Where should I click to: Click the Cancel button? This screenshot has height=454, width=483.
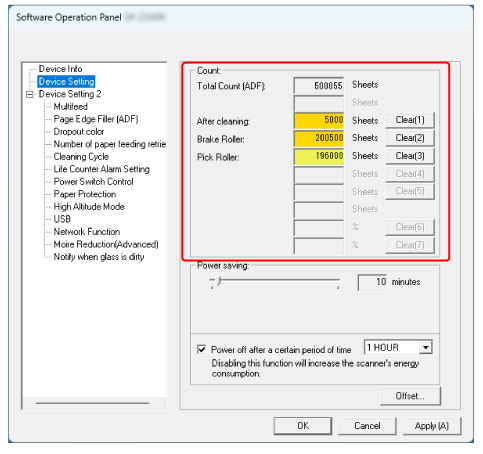pyautogui.click(x=367, y=426)
